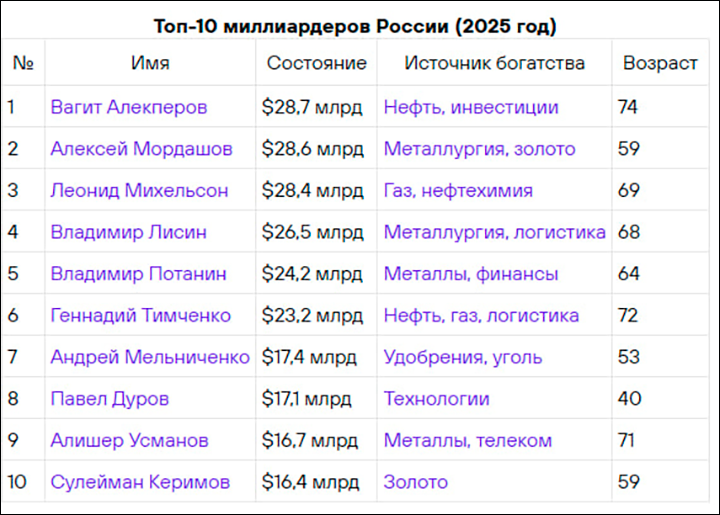Click the Возраст column header

coord(660,63)
